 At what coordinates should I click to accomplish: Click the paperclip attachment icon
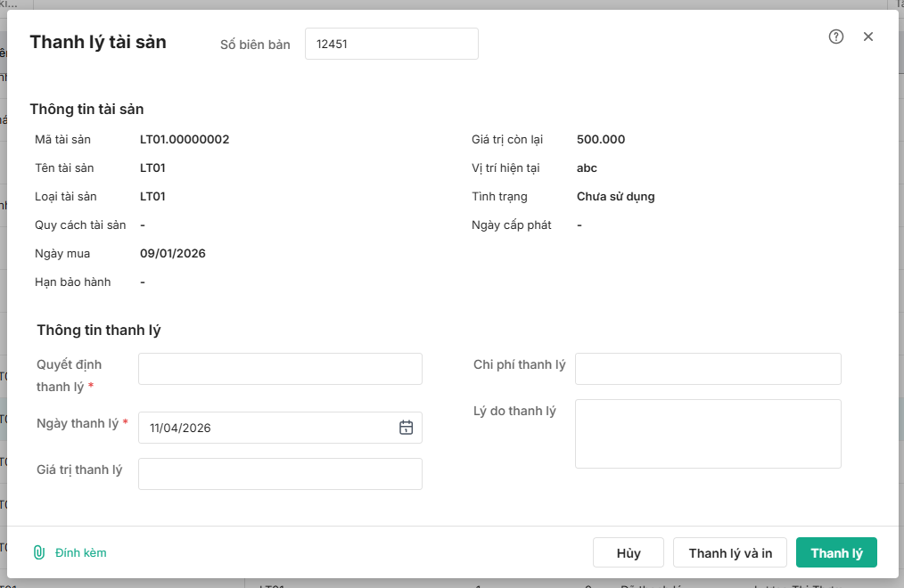(x=39, y=552)
